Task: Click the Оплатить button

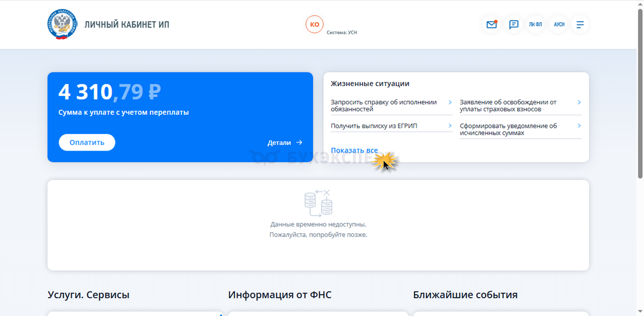Action: [87, 142]
